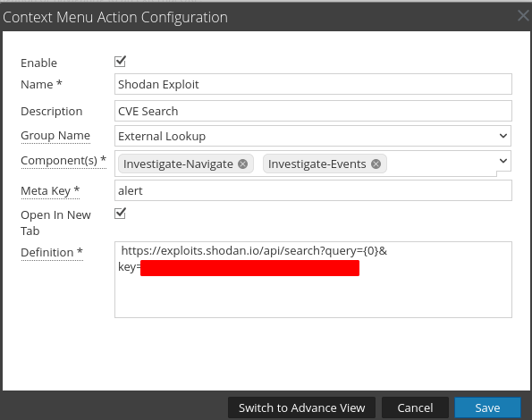Image resolution: width=532 pixels, height=420 pixels.
Task: Close the Context Menu Action Configuration dialog
Action: pyautogui.click(x=524, y=15)
